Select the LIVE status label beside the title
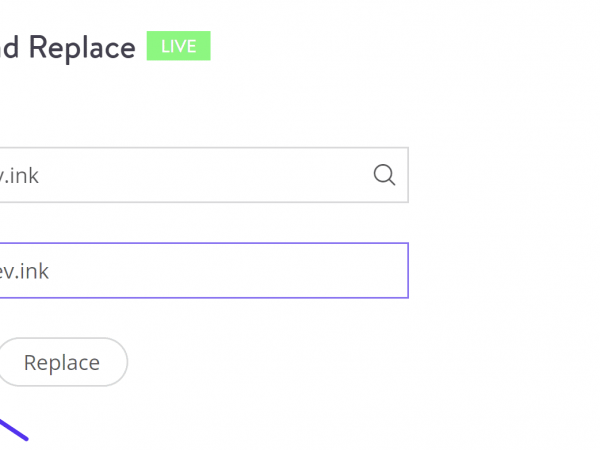Screen dimensions: 600x450 coord(178,46)
